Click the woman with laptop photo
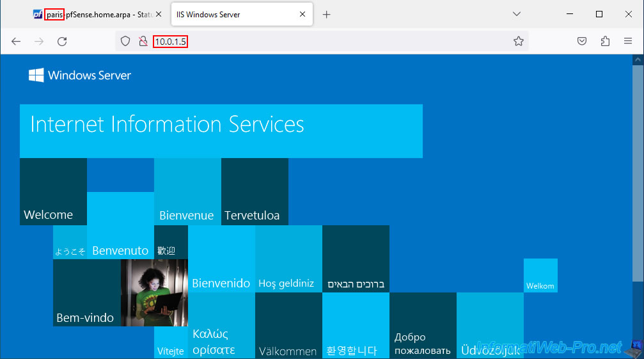The height and width of the screenshot is (359, 644). tap(154, 293)
